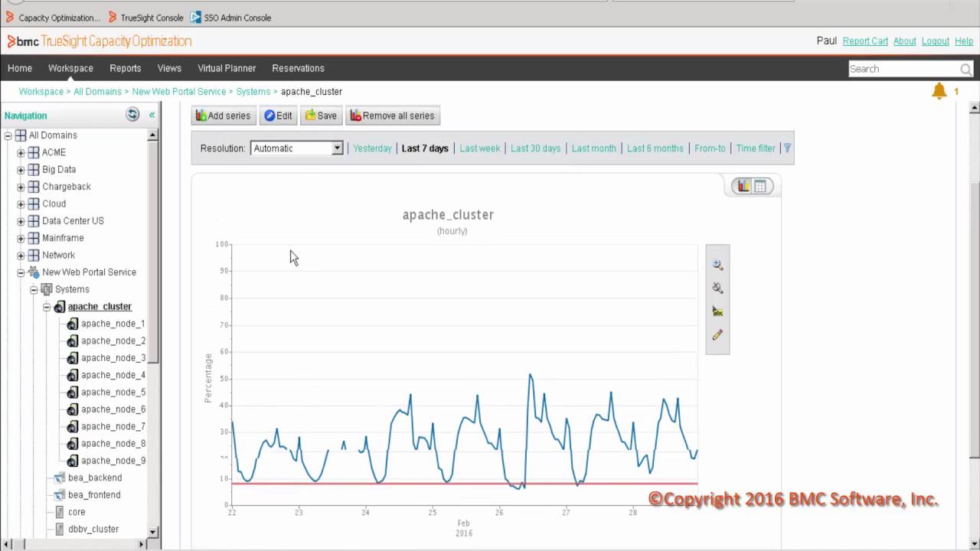Click Remove all series button
Screen dimensions: 980x551
click(x=392, y=116)
